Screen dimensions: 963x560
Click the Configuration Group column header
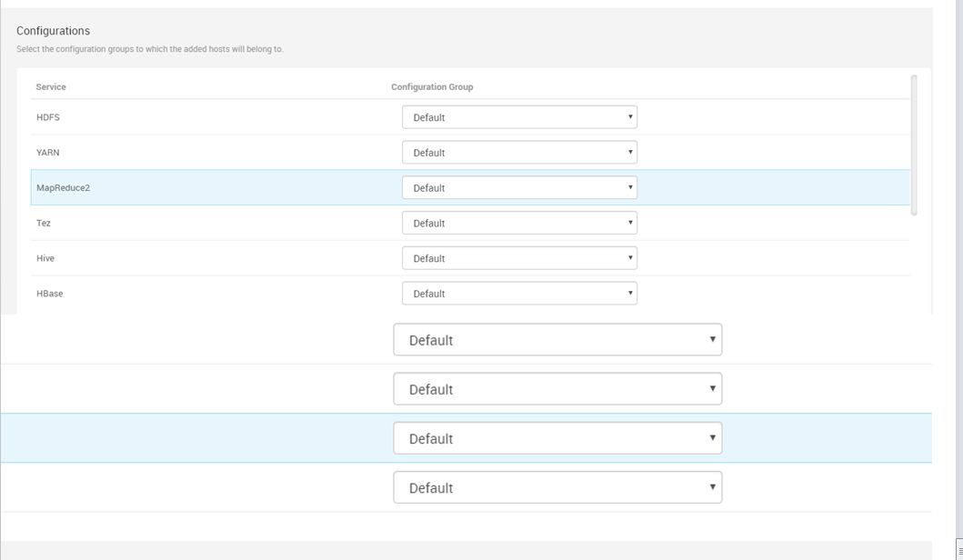pos(432,87)
